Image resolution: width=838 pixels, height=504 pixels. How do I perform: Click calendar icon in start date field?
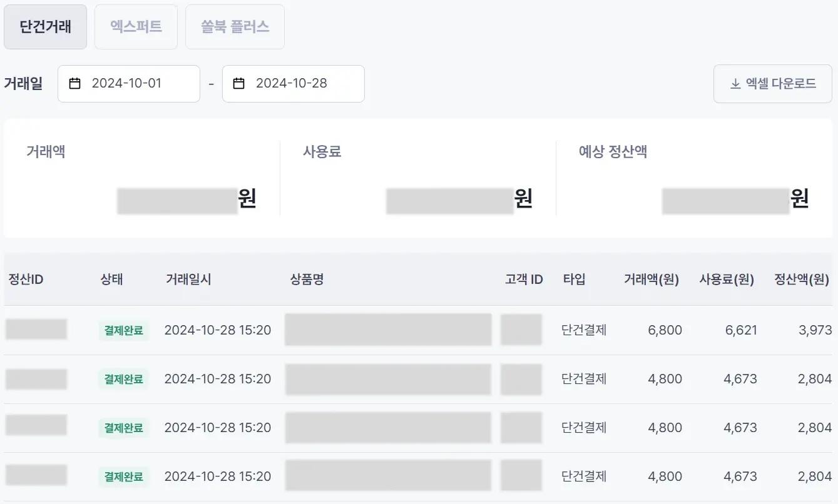pyautogui.click(x=75, y=83)
